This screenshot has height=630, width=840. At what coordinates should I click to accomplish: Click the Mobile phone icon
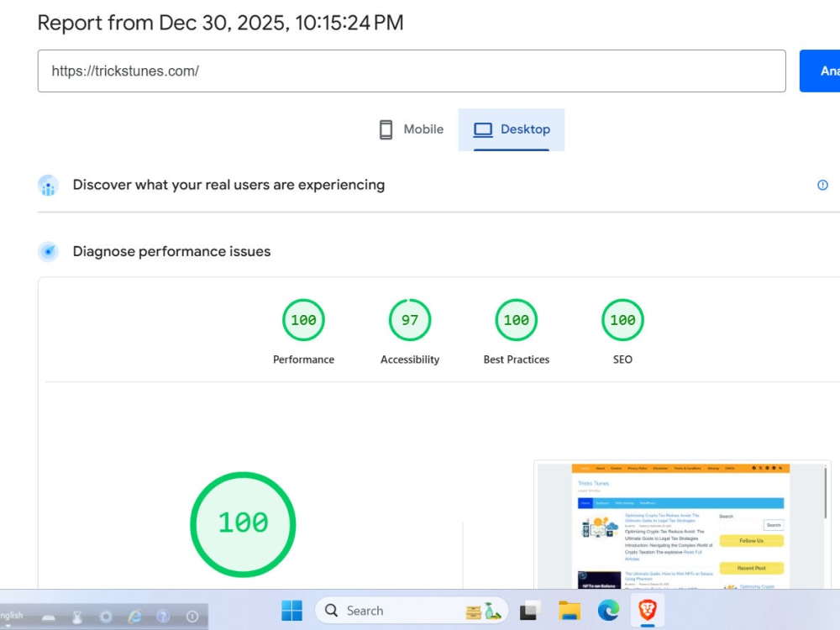tap(386, 129)
